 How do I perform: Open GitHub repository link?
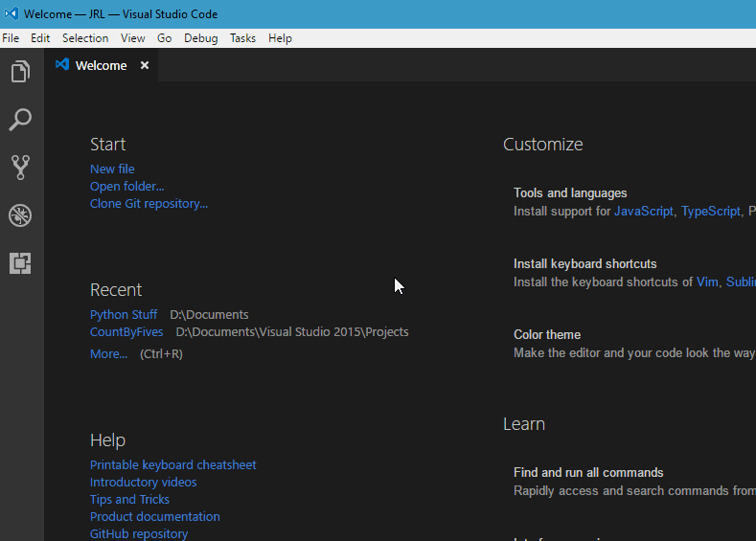click(139, 533)
